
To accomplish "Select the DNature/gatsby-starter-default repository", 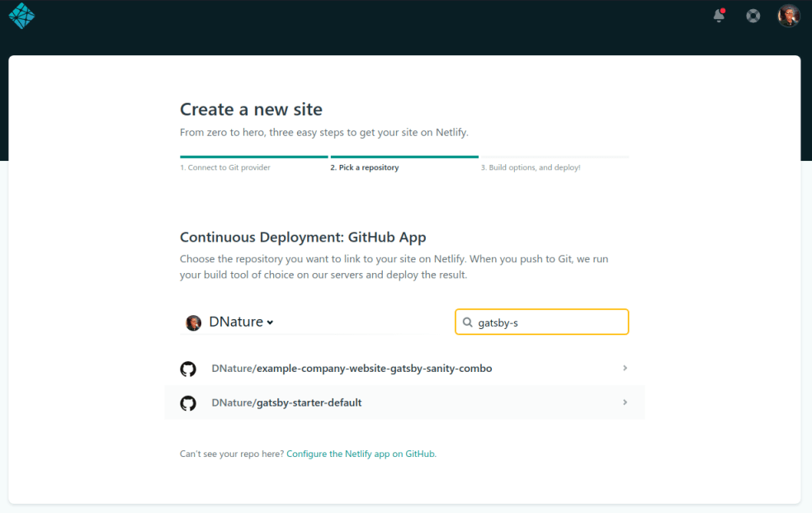I will [404, 402].
